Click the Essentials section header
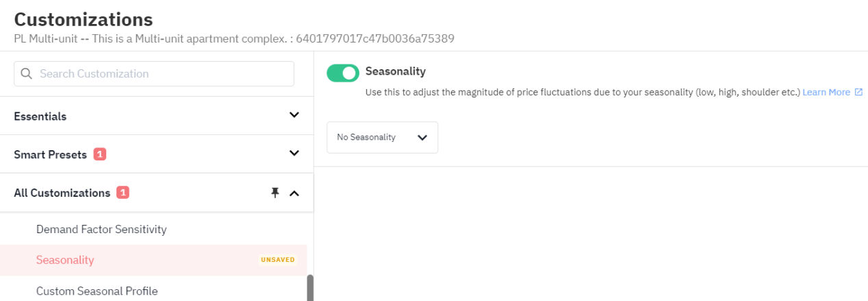 click(x=157, y=116)
